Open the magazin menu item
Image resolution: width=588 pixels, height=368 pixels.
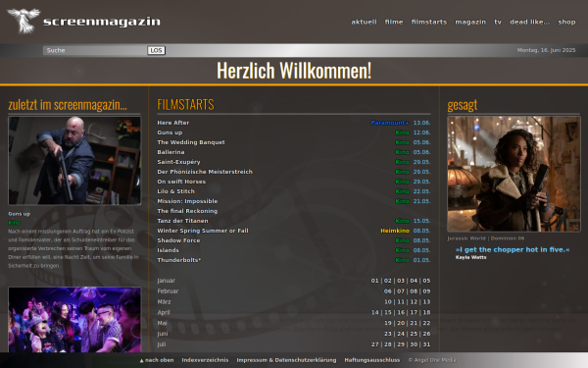coord(470,22)
